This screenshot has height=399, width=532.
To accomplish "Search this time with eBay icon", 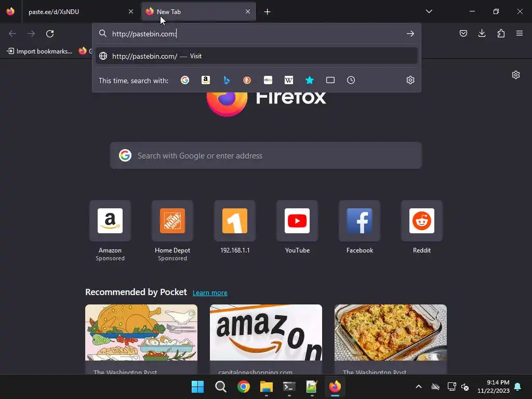I will (x=268, y=80).
